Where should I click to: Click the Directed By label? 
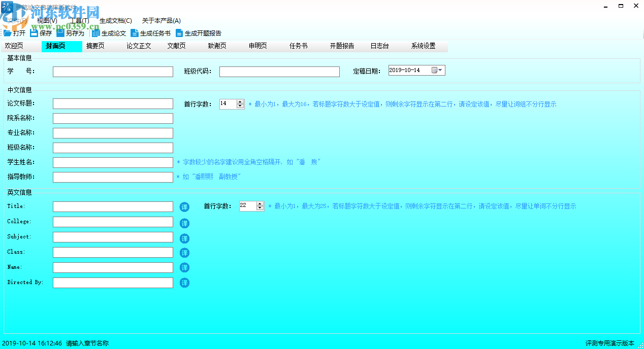pyautogui.click(x=25, y=282)
